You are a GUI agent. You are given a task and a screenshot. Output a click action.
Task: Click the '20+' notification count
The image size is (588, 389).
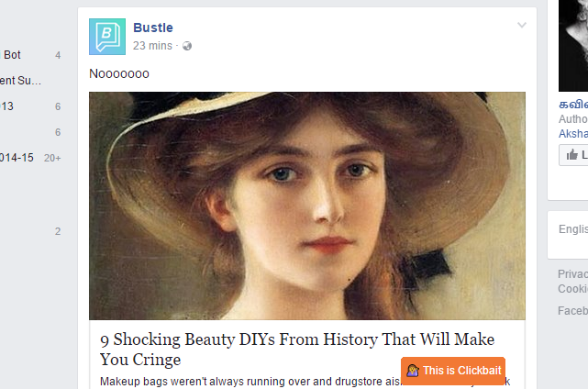click(52, 158)
